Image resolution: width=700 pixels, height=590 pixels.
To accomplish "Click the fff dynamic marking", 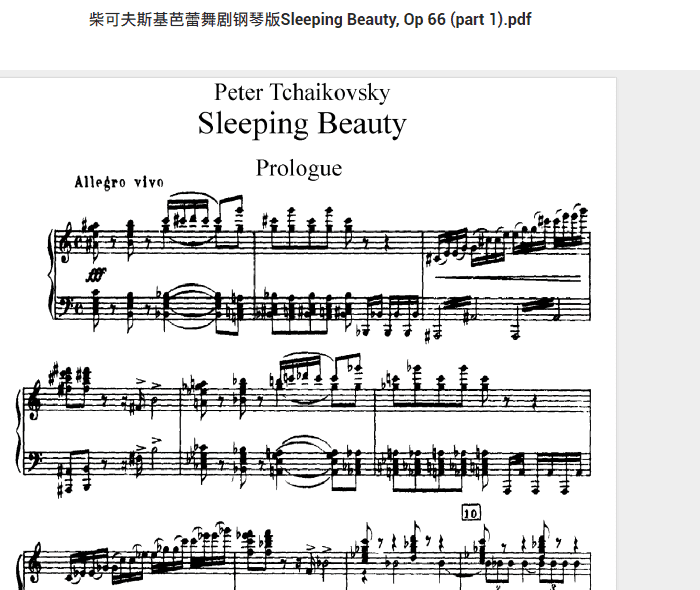I will tap(96, 274).
